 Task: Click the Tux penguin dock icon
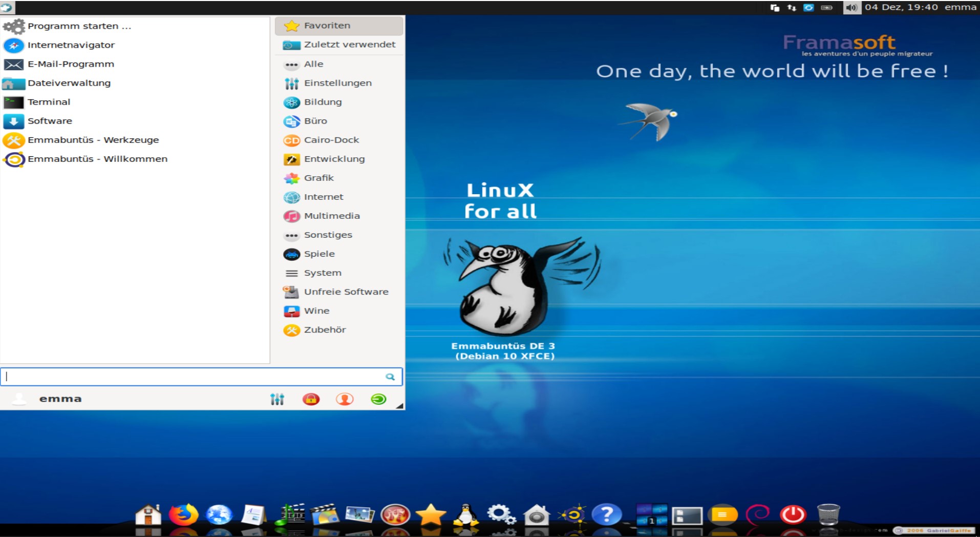tap(466, 515)
